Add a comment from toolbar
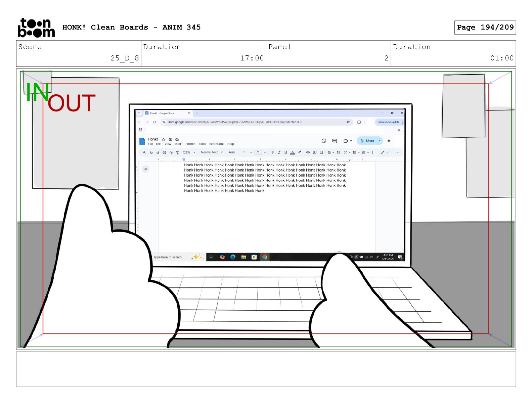Screen dimensions: 532x411 coord(315,152)
